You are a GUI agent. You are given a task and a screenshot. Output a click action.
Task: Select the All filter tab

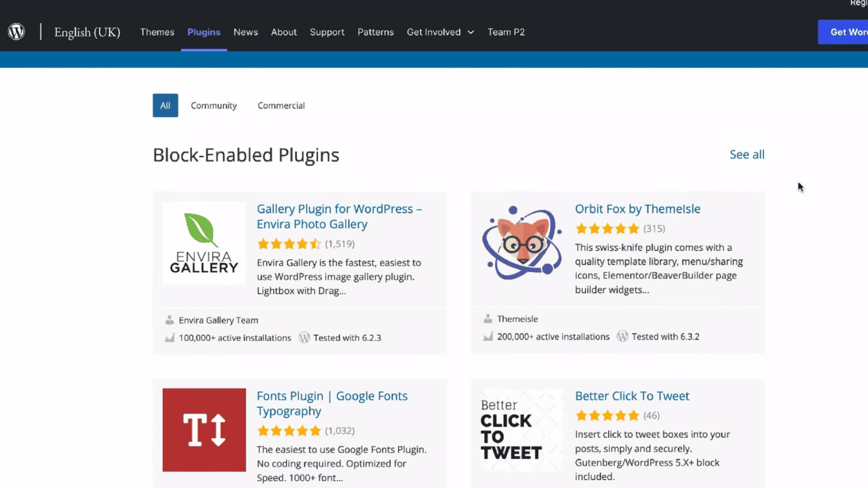(165, 106)
